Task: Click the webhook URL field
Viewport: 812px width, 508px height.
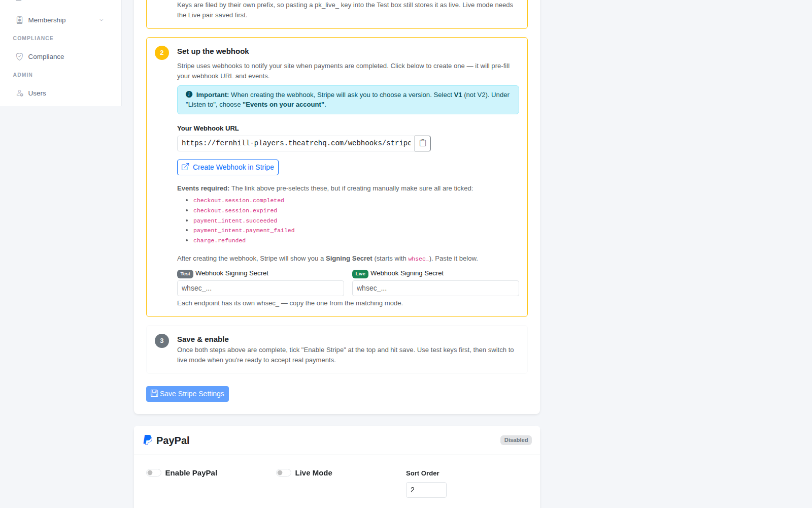Action: (x=296, y=143)
